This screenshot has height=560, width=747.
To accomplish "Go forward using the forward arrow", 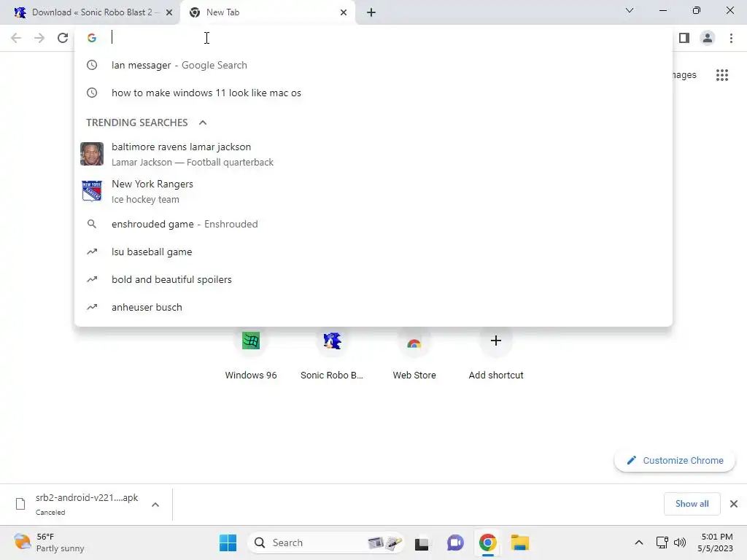I will (x=39, y=38).
